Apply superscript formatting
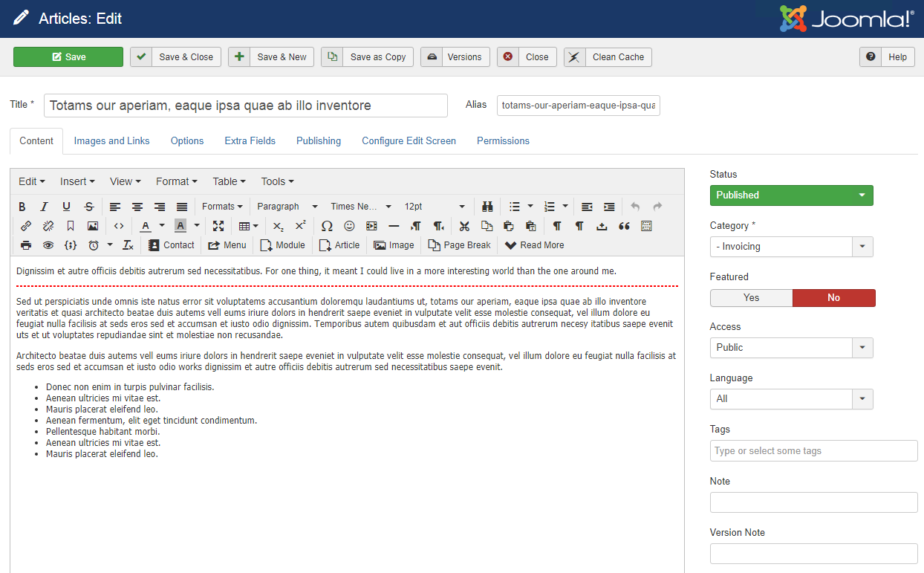 (x=300, y=226)
